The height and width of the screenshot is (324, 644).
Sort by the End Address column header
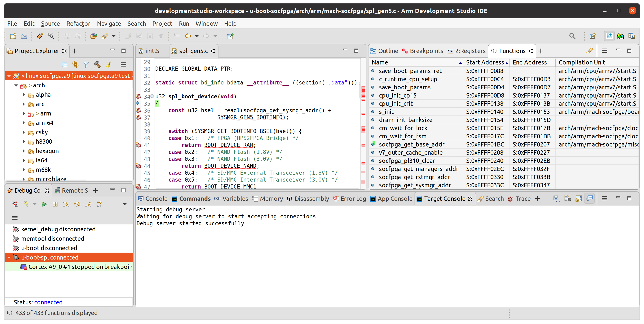click(529, 62)
